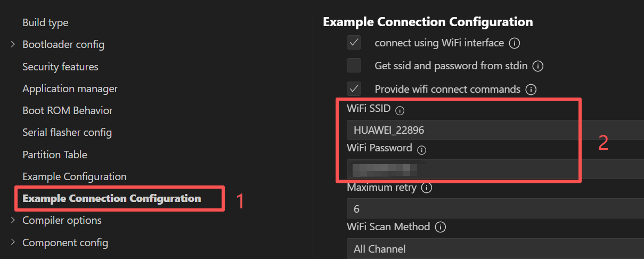The height and width of the screenshot is (259, 644).
Task: Click info icon next to WiFi SSID
Action: click(400, 111)
